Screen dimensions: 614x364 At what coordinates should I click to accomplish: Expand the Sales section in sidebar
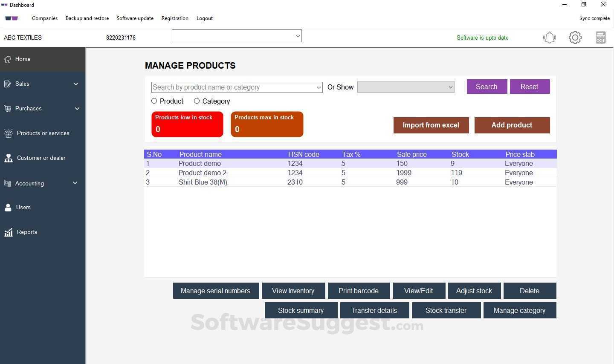point(22,84)
